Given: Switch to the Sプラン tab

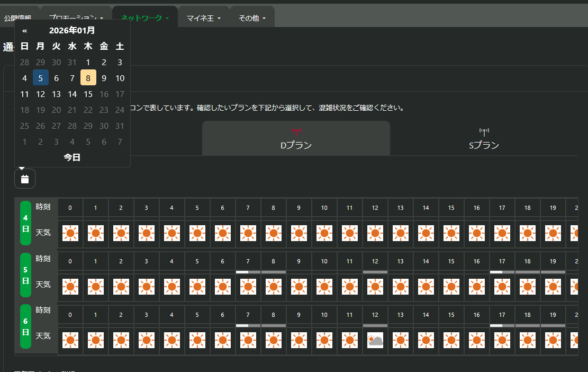Looking at the screenshot, I should click(x=484, y=145).
